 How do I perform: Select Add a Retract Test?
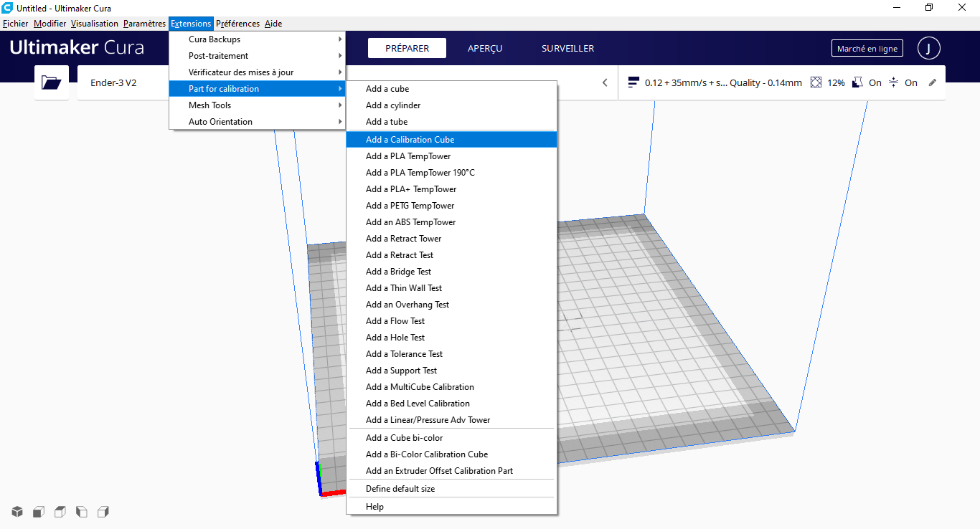pos(451,255)
